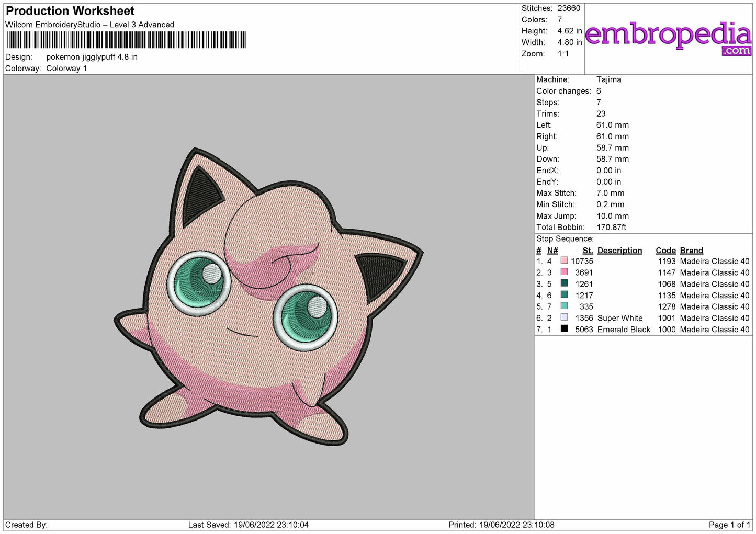Click 'Emerald Black' description text
This screenshot has height=534, width=756.
624,330
